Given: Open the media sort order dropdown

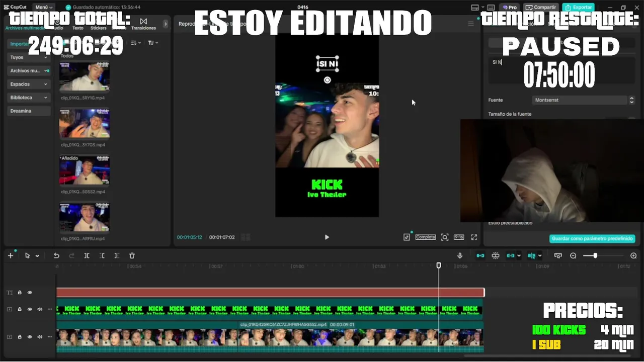Looking at the screenshot, I should click(135, 43).
